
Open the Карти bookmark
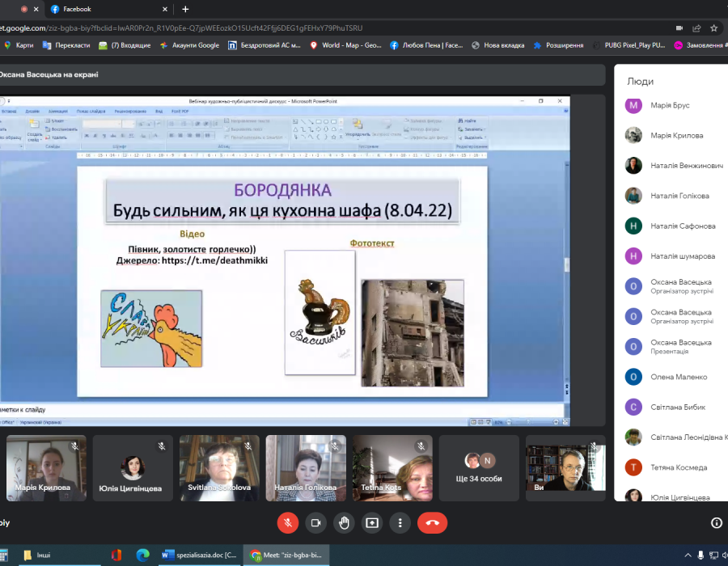coord(19,45)
